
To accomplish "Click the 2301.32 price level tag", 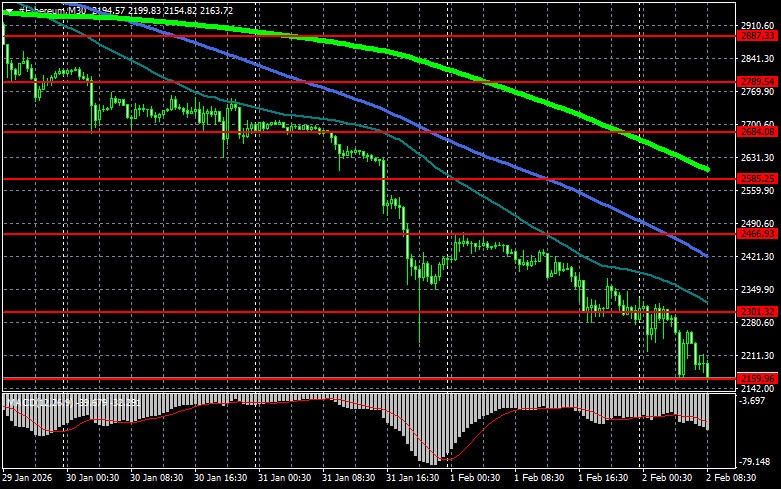I will (x=757, y=312).
